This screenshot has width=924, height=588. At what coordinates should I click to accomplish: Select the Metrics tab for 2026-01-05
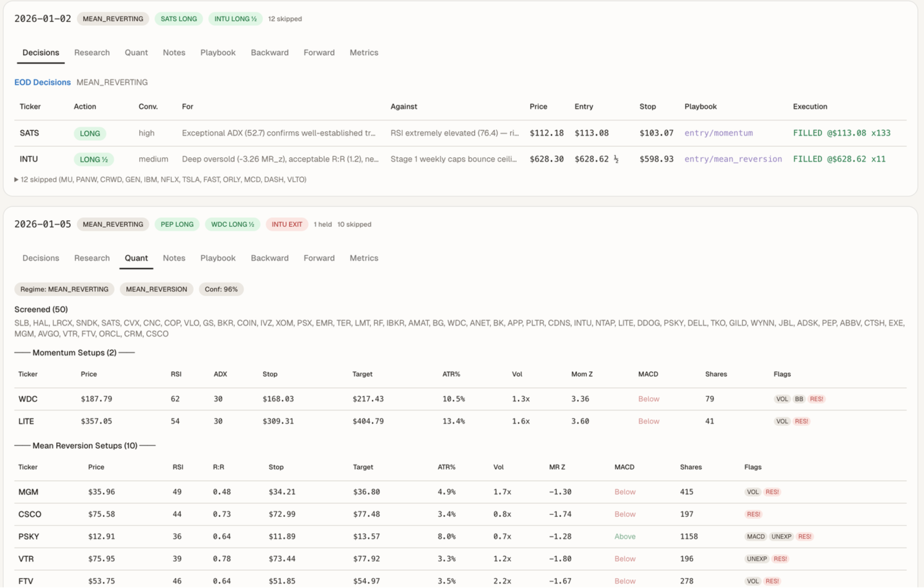(363, 258)
